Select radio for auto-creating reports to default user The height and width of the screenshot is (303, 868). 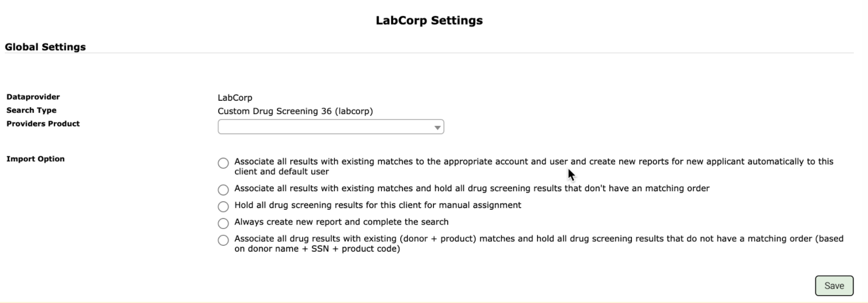click(x=223, y=163)
